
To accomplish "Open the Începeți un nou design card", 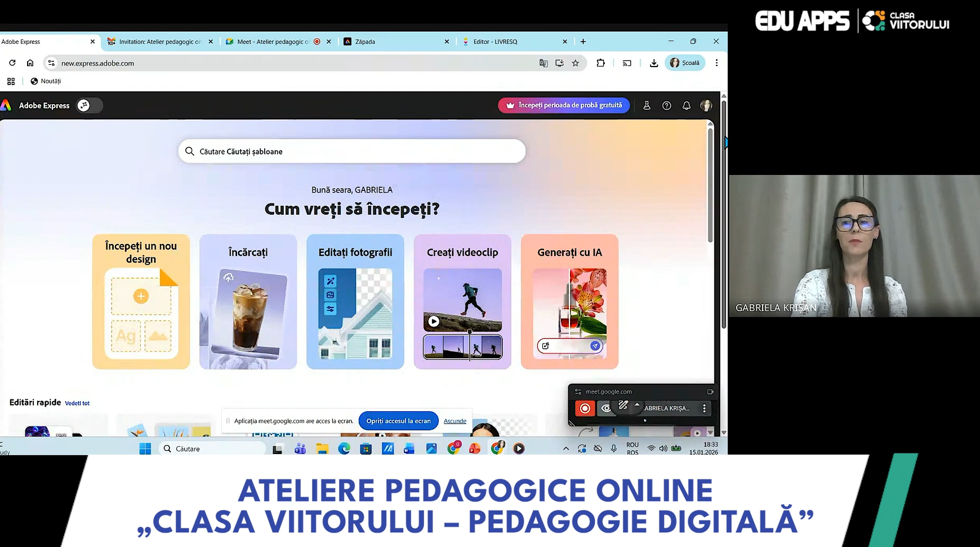I will (141, 302).
